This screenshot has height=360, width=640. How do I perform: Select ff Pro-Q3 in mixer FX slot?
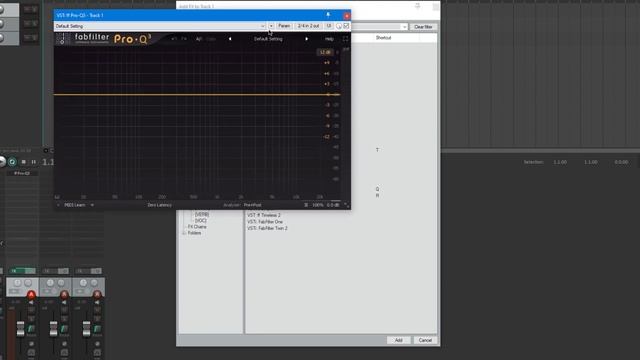tap(22, 173)
